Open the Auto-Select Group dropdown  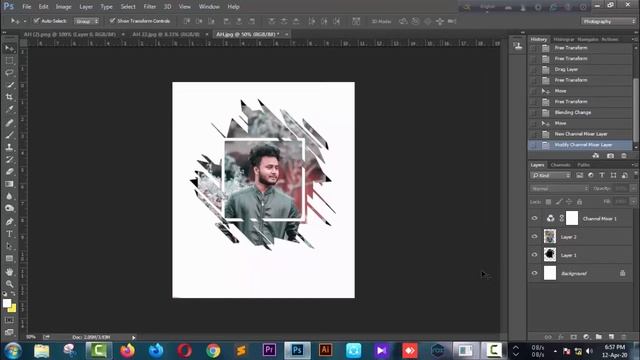click(86, 21)
